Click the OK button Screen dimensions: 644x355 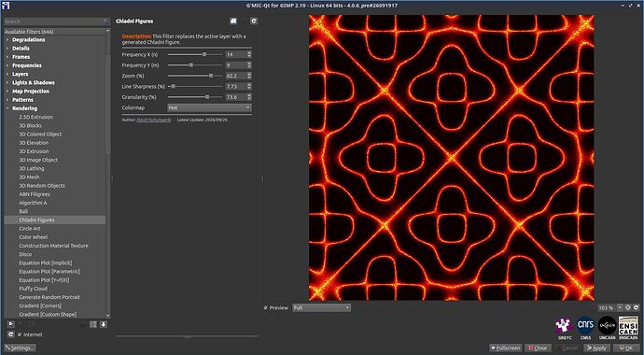click(626, 348)
